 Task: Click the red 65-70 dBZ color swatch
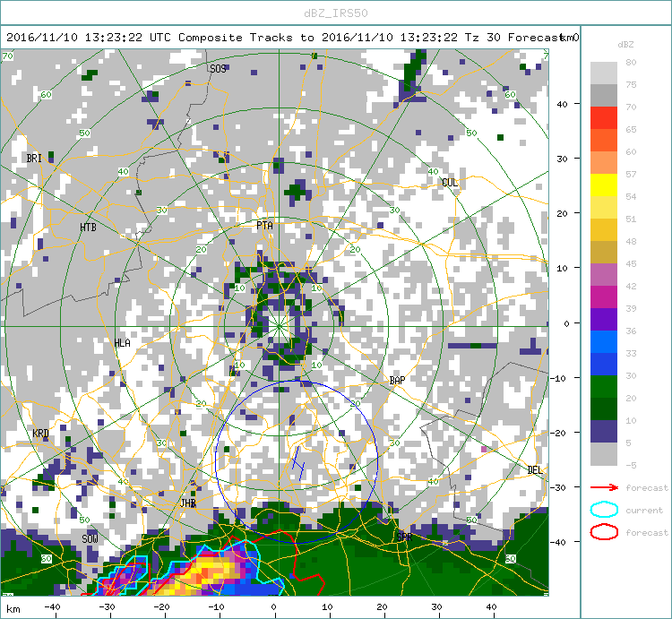(x=604, y=118)
